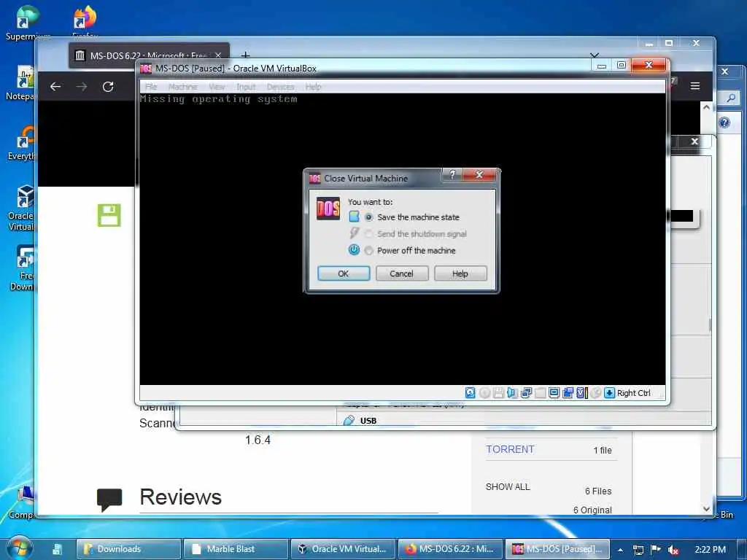Open the File menu in VirtualBox VM window
This screenshot has height=560, width=747.
point(151,87)
